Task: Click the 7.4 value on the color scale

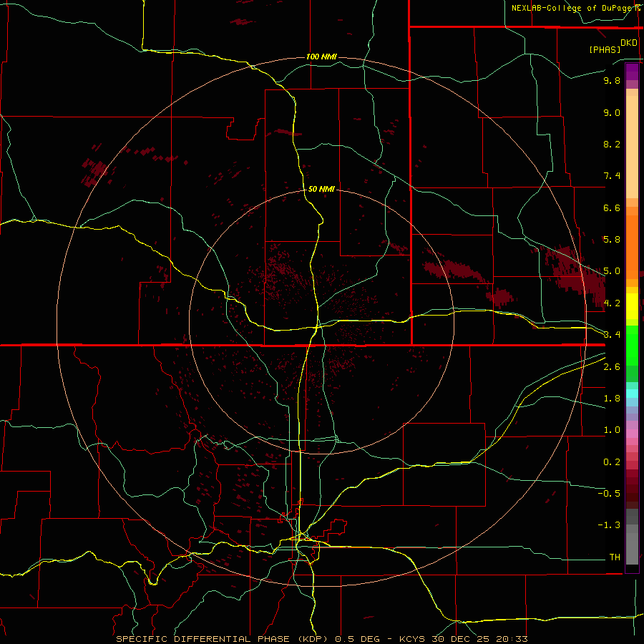Action: 612,176
